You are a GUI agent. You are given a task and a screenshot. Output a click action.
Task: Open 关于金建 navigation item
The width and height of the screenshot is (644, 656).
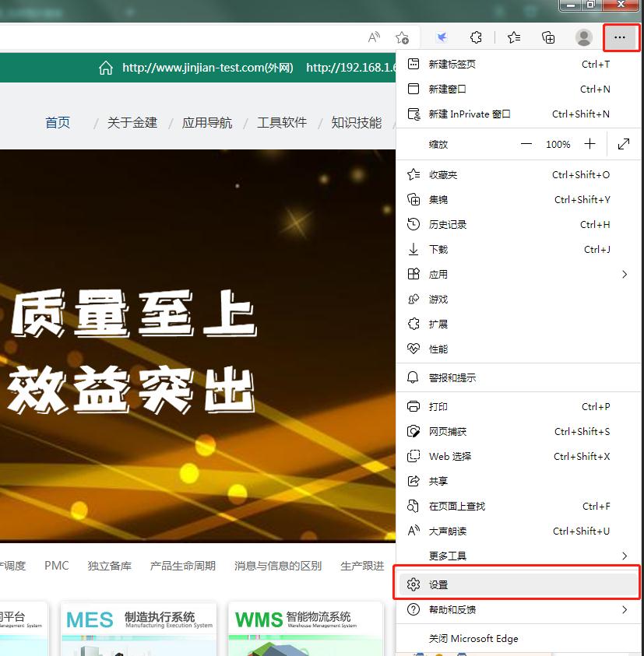coord(132,123)
